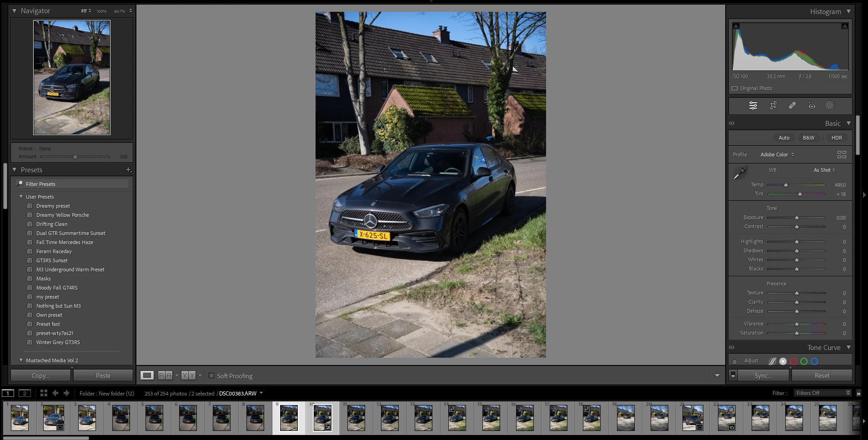Click the Reset button
This screenshot has height=440, width=868.
[822, 375]
